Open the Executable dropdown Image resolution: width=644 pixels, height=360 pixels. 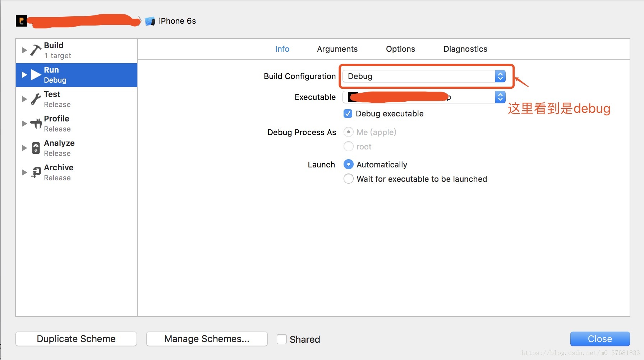[x=424, y=97]
